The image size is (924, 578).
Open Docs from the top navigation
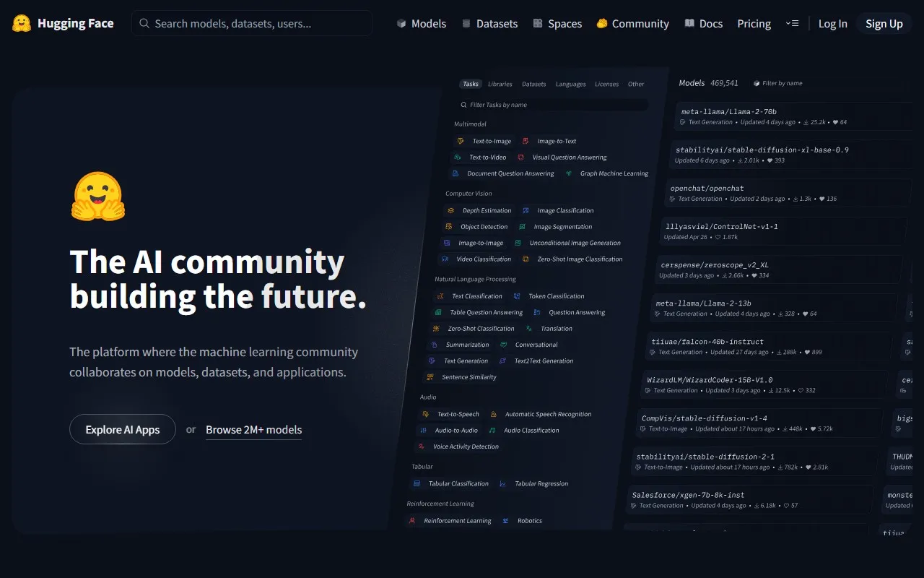703,24
